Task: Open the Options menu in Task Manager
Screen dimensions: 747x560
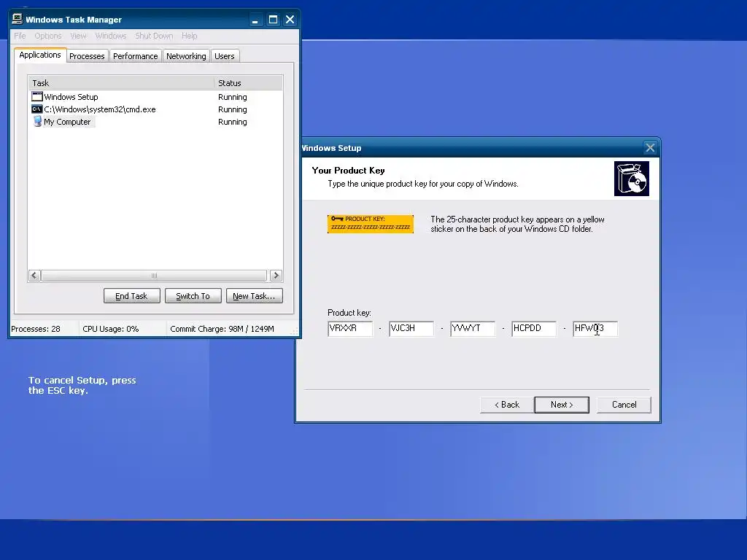Action: pyautogui.click(x=48, y=36)
